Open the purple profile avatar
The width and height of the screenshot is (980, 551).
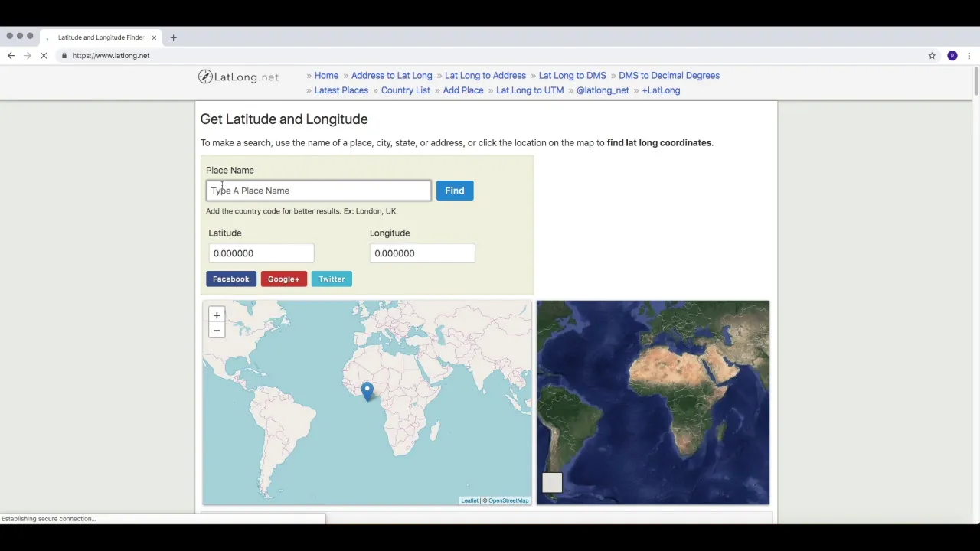click(952, 56)
